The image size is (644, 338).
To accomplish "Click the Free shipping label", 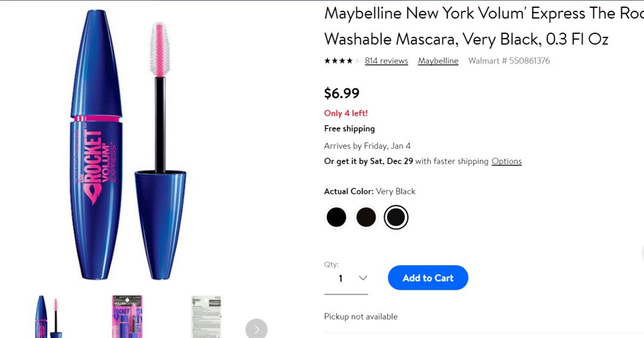I will point(349,129).
